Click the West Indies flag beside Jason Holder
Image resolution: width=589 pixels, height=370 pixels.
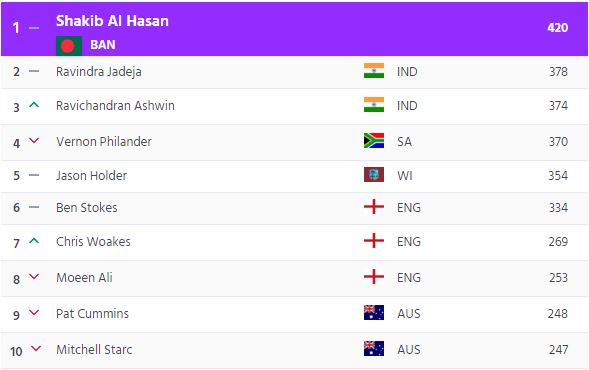tap(374, 175)
